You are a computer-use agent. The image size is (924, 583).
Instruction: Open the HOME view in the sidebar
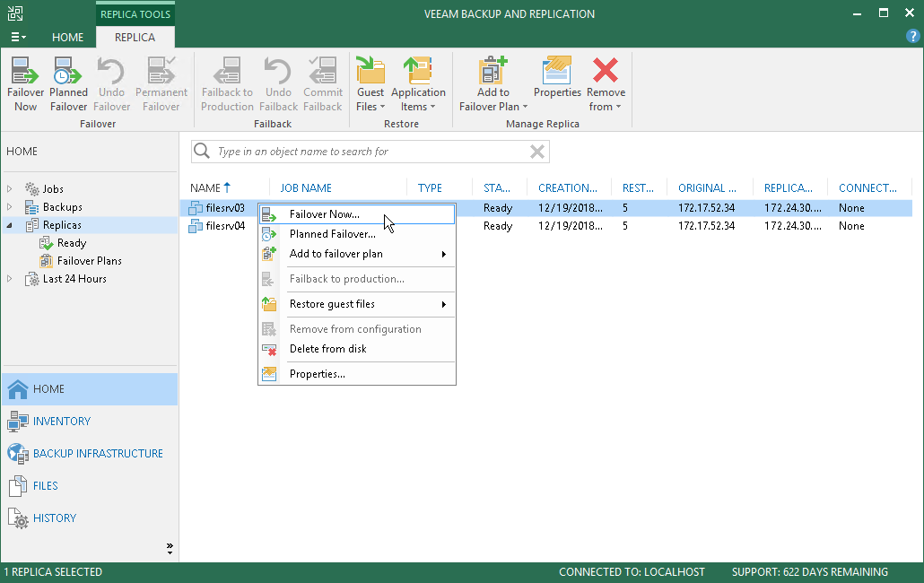(90, 389)
